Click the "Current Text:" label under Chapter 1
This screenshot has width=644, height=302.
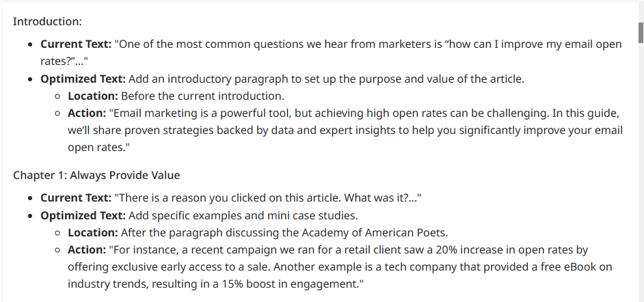(75, 198)
